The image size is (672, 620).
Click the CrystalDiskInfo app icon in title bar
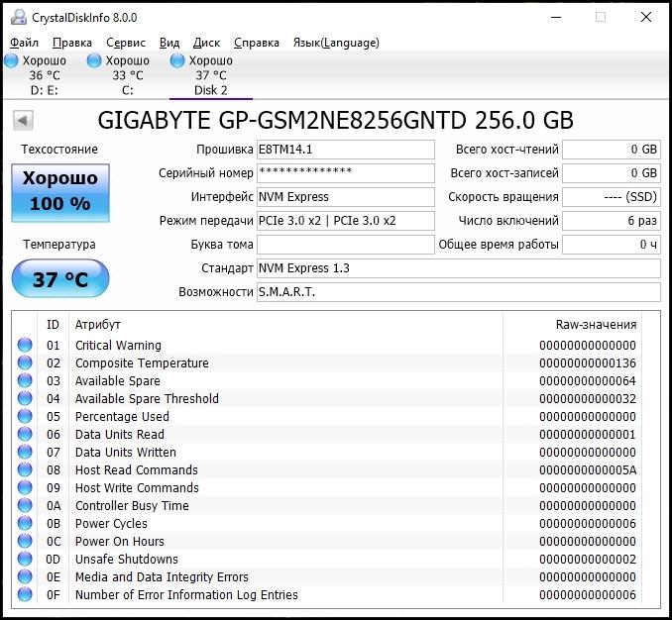coord(17,17)
